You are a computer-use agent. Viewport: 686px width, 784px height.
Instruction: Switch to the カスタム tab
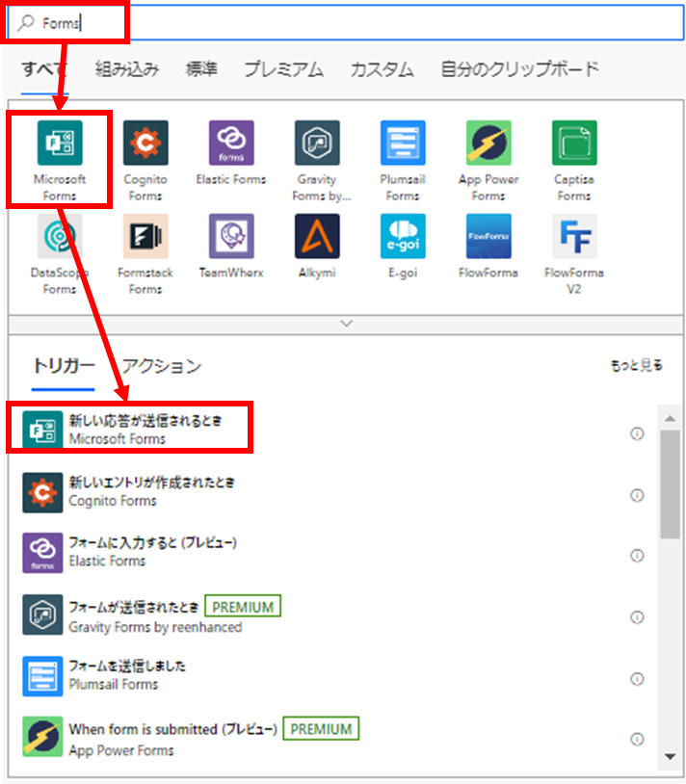(x=382, y=69)
